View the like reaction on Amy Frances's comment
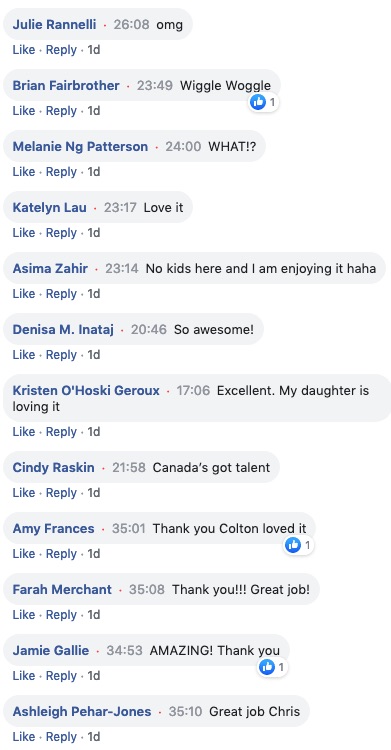 [x=299, y=545]
